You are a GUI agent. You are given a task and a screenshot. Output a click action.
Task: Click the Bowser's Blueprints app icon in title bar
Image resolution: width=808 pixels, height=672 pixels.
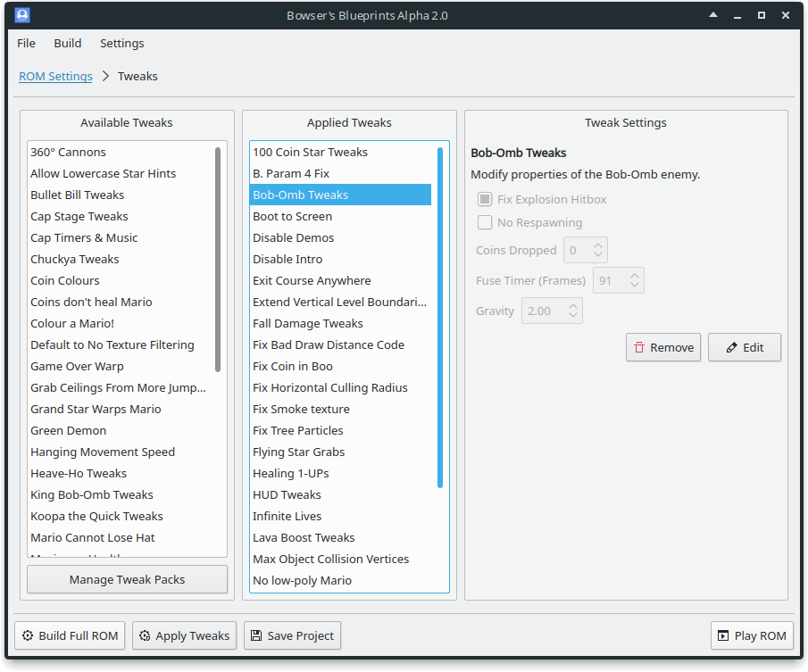[x=22, y=15]
